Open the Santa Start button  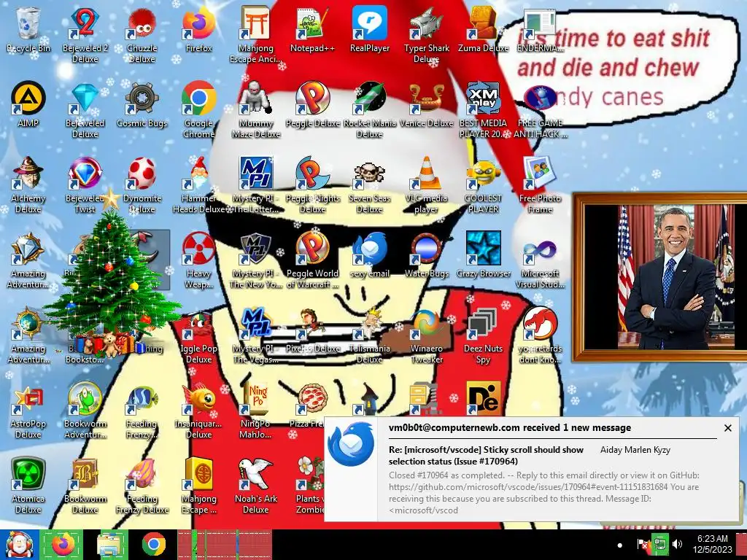tap(18, 545)
